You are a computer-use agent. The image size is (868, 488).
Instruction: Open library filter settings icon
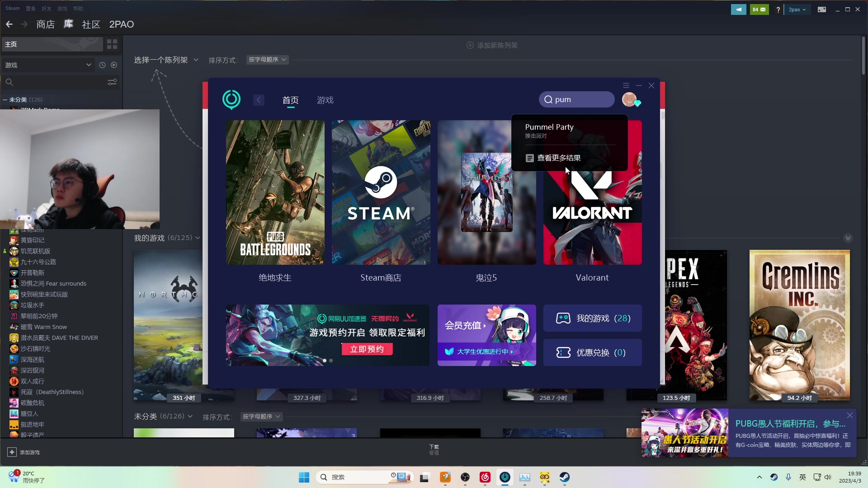tap(112, 82)
